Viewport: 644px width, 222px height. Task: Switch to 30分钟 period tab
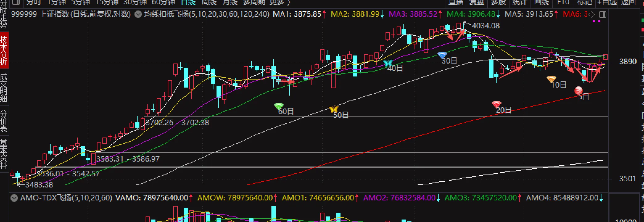[135, 2]
